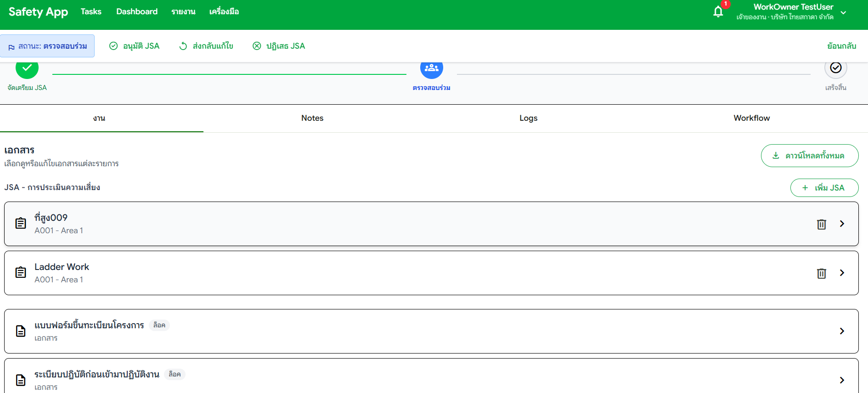Viewport: 868px width, 393px height.
Task: Approve with อนุมัติ JSA button
Action: point(134,46)
